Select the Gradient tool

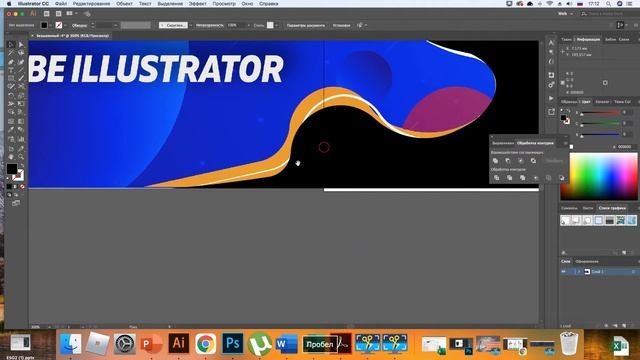[21, 121]
